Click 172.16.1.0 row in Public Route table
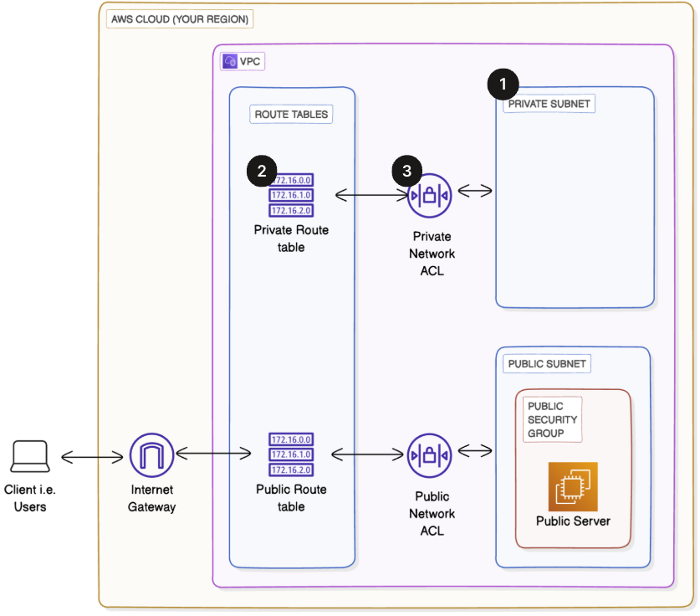The image size is (700, 616). 291,454
